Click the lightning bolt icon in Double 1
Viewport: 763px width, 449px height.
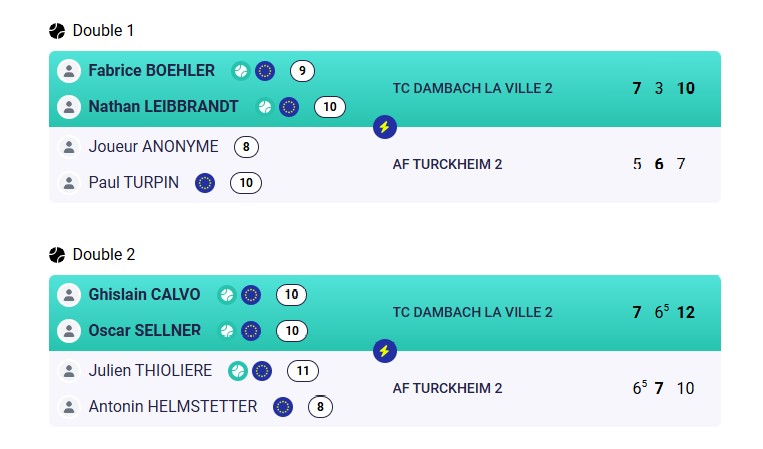(384, 127)
